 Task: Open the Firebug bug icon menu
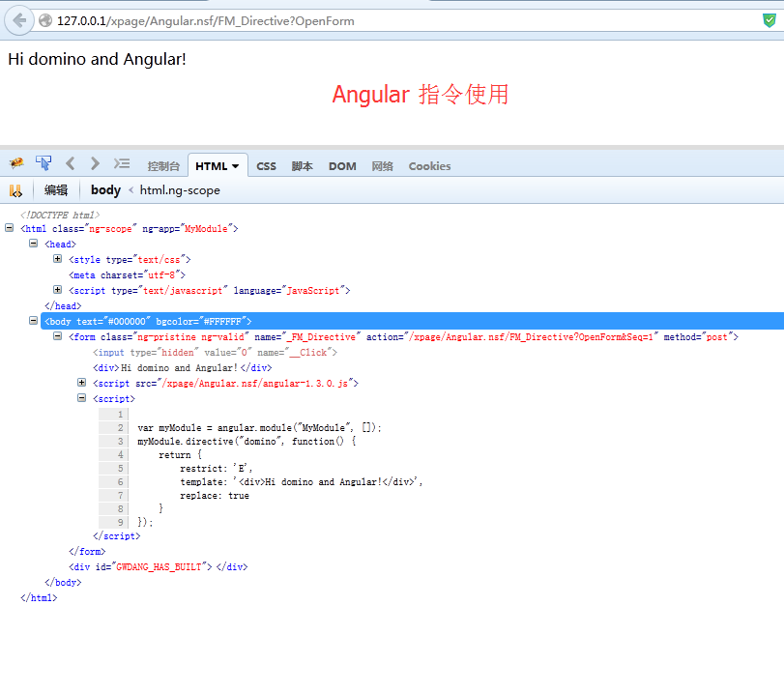tap(16, 163)
